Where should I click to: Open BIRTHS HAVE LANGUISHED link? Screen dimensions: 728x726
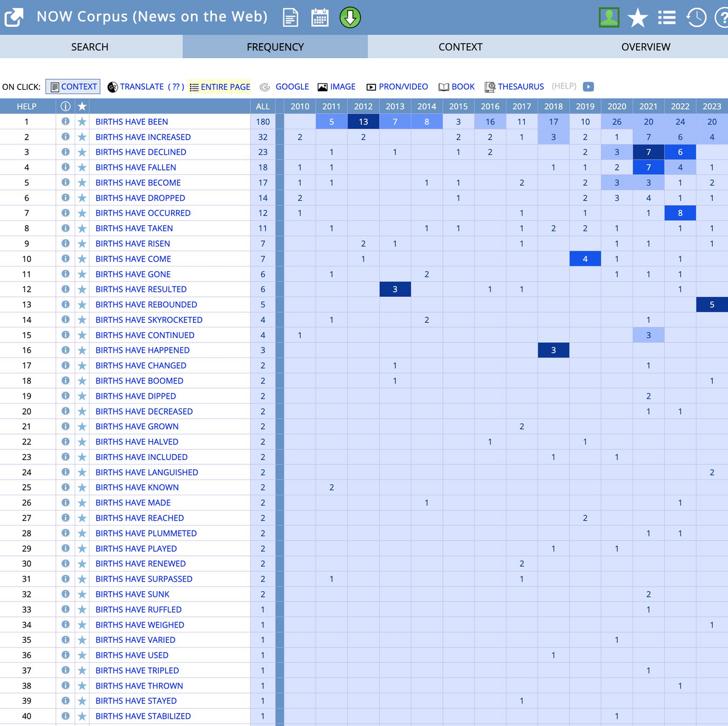(x=147, y=472)
